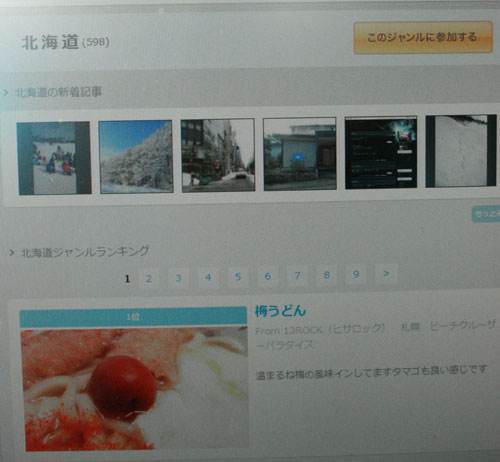Open the From 13ROCK blog name link
Screen dimensions: 500x462
[320, 330]
